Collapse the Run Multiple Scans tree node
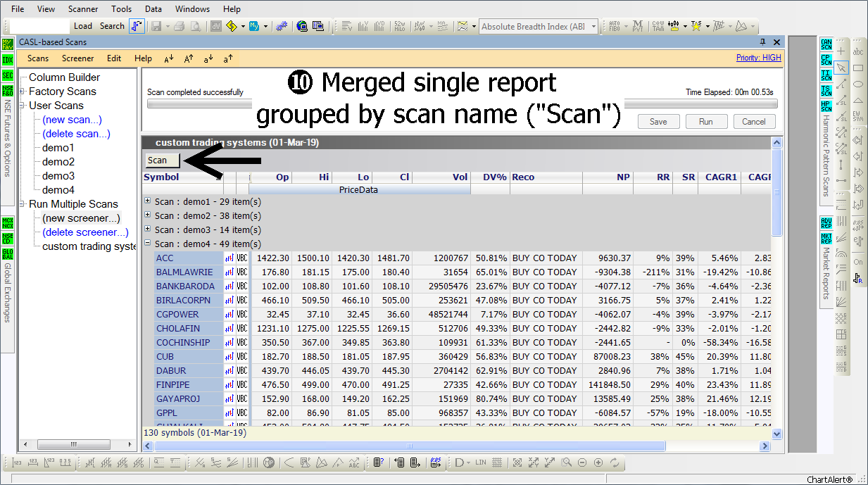 coord(23,204)
